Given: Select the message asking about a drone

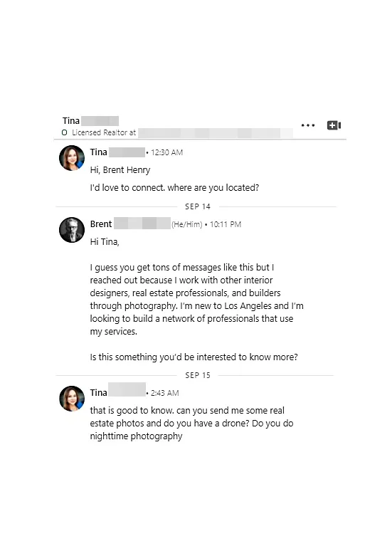Looking at the screenshot, I should [192, 423].
